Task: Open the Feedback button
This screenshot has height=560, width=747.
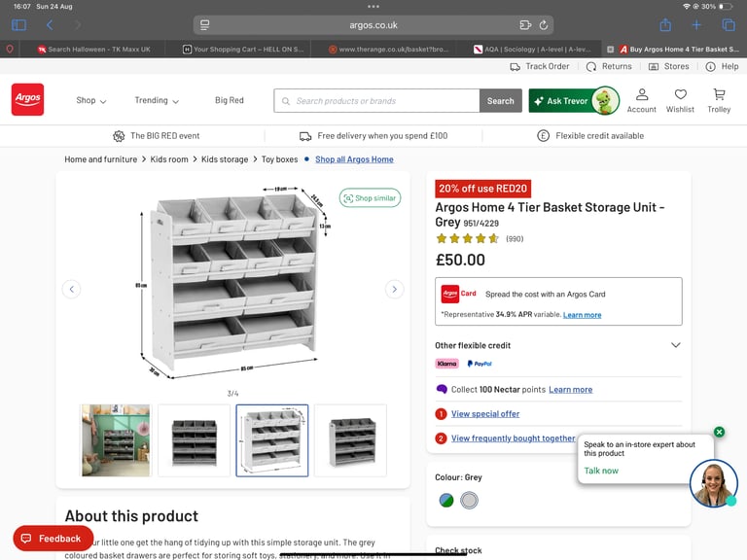Action: click(53, 538)
